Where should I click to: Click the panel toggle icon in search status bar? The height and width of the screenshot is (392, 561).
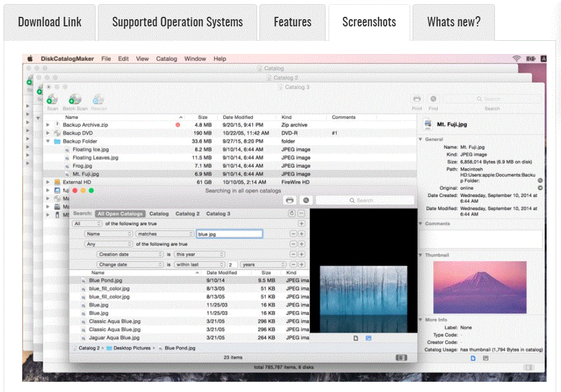tap(401, 358)
